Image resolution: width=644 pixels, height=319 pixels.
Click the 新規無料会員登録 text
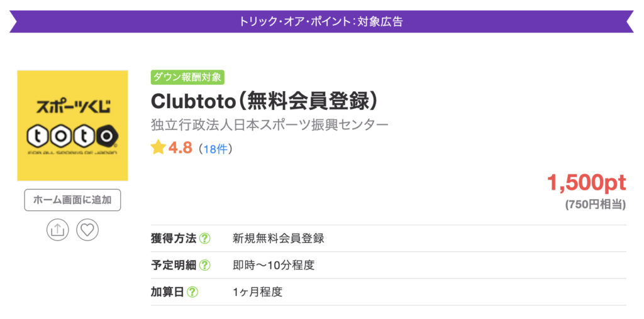point(279,239)
